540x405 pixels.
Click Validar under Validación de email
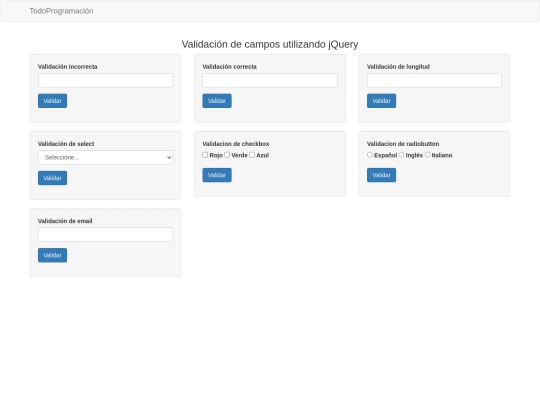[x=52, y=255]
